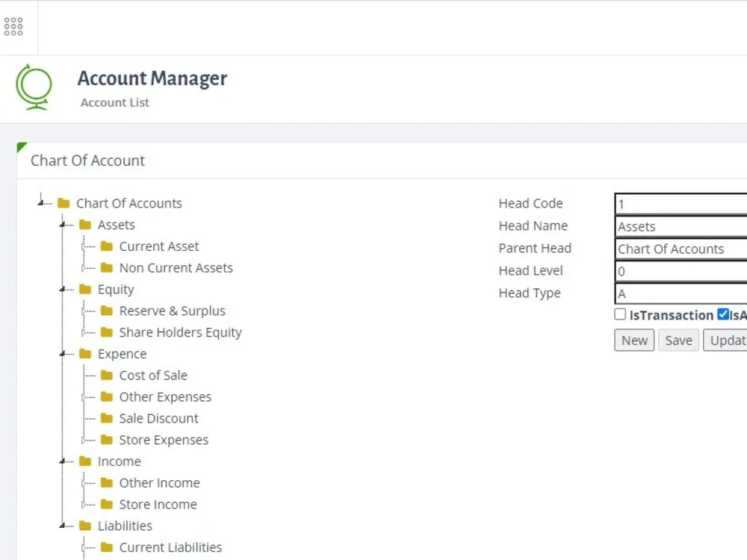747x560 pixels.
Task: Expand the Non Current Assets node
Action: click(84, 267)
